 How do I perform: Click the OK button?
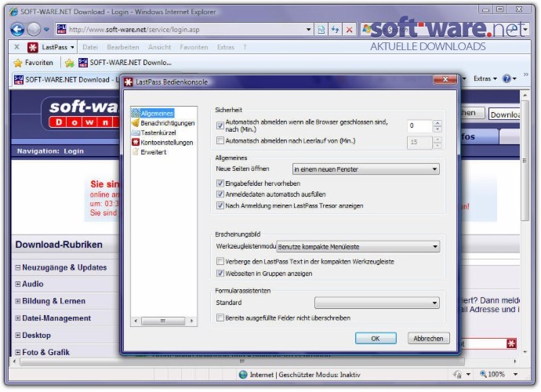(376, 339)
